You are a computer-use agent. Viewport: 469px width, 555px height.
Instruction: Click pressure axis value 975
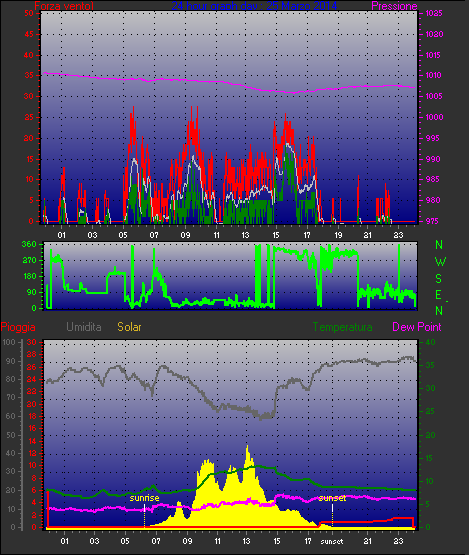[433, 221]
